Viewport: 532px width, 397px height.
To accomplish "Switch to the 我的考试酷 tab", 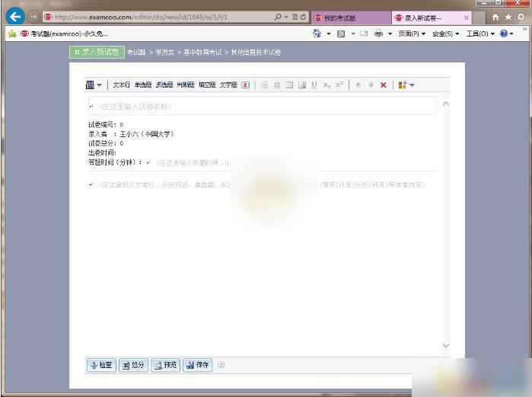I will point(350,18).
